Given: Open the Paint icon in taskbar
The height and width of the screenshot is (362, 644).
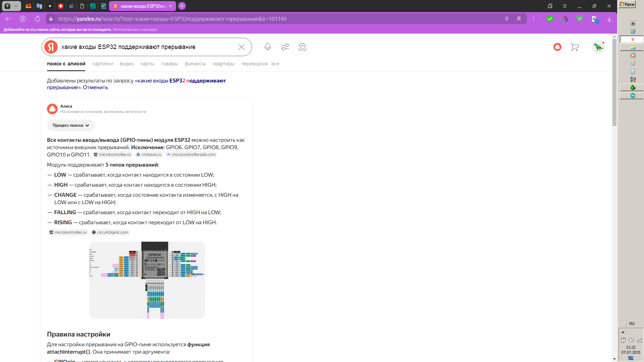Looking at the screenshot, I should (x=633, y=63).
